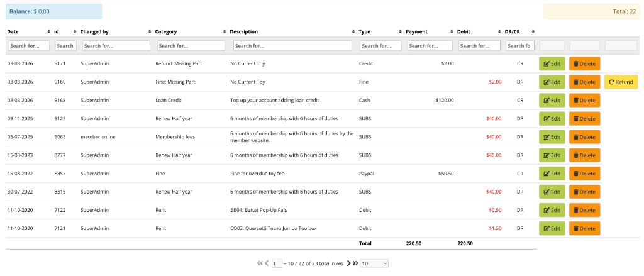644x276 pixels.
Task: Edit transaction 8777
Action: (552, 155)
